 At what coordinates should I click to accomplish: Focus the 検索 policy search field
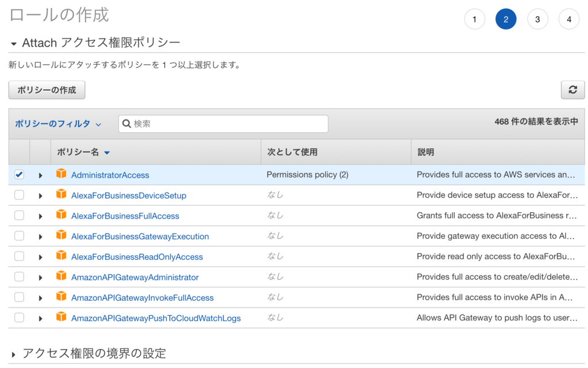click(x=223, y=124)
